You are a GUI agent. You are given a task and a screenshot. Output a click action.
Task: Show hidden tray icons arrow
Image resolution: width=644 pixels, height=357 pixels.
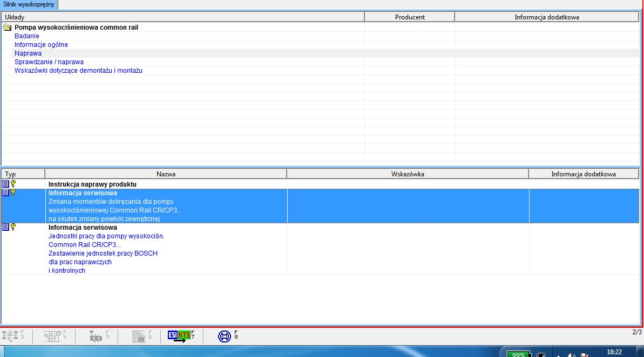(x=559, y=355)
